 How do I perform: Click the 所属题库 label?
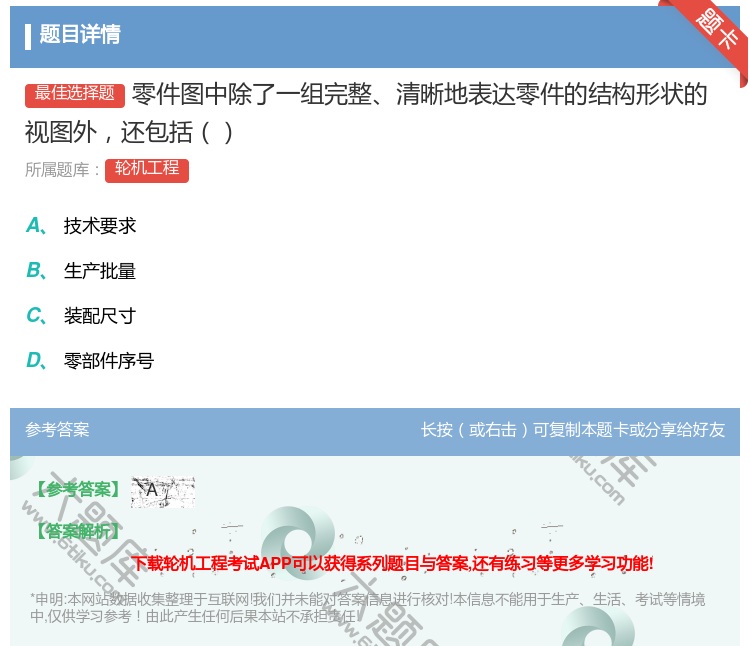pyautogui.click(x=62, y=170)
